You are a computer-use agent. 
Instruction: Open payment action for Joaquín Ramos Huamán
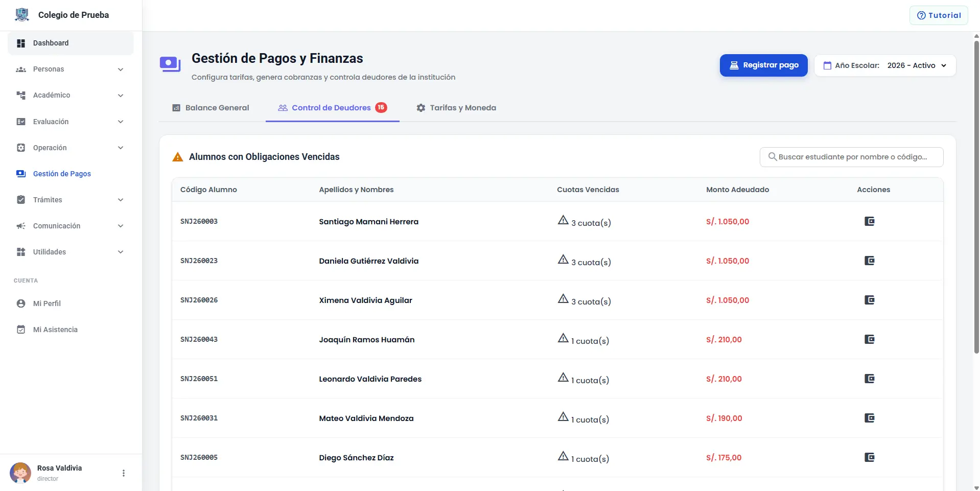point(869,339)
